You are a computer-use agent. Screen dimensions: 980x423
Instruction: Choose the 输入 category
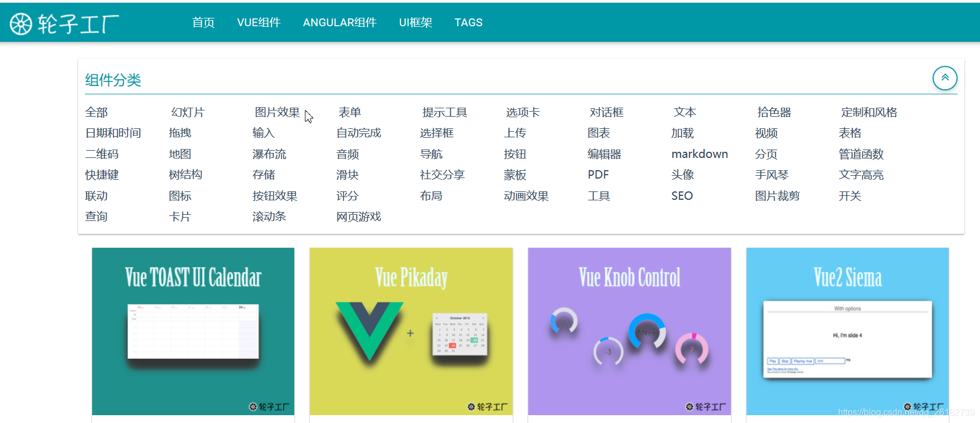264,133
